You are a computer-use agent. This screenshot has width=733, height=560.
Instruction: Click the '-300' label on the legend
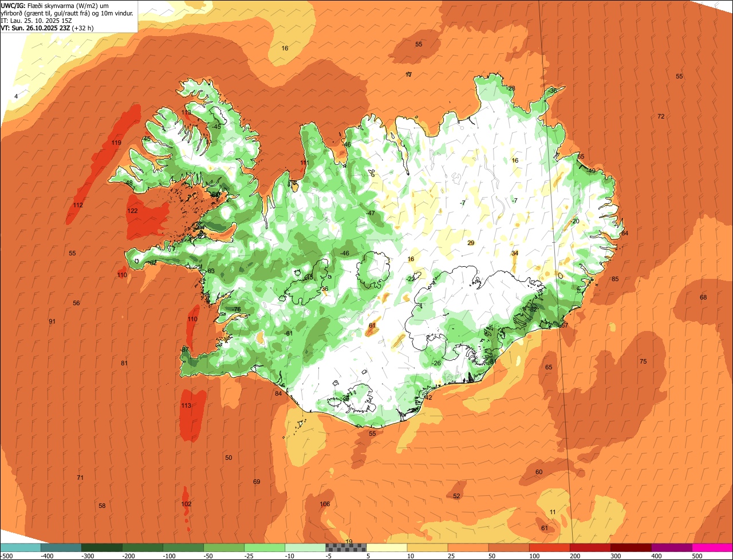coord(88,555)
